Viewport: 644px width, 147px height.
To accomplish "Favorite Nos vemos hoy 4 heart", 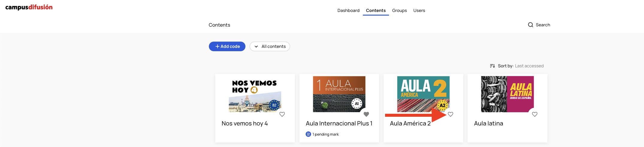I will (282, 114).
